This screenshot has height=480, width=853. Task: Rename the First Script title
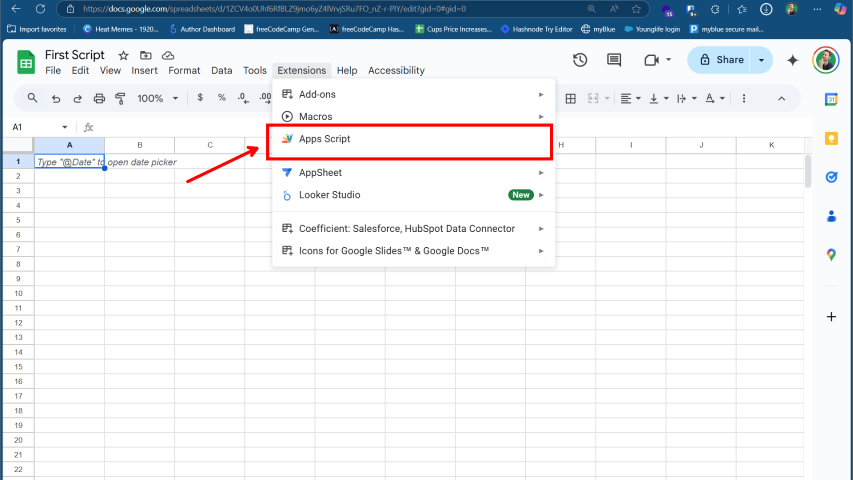[75, 55]
